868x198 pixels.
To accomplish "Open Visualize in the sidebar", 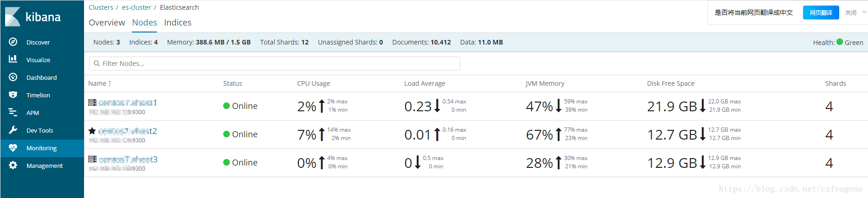I will click(42, 60).
